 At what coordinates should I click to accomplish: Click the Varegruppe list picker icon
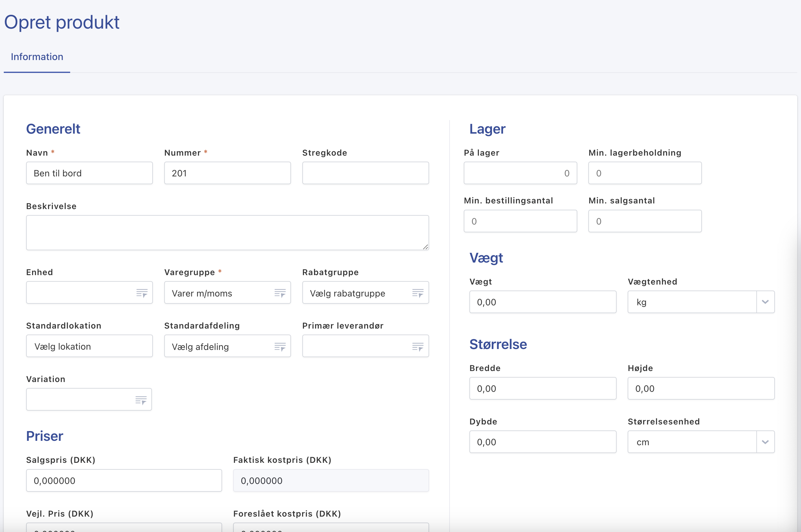tap(280, 293)
